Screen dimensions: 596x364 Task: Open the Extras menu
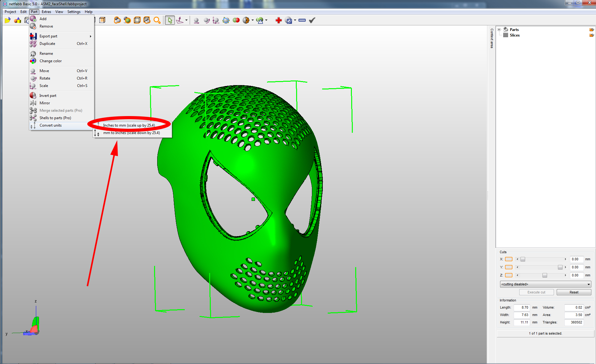click(x=46, y=12)
